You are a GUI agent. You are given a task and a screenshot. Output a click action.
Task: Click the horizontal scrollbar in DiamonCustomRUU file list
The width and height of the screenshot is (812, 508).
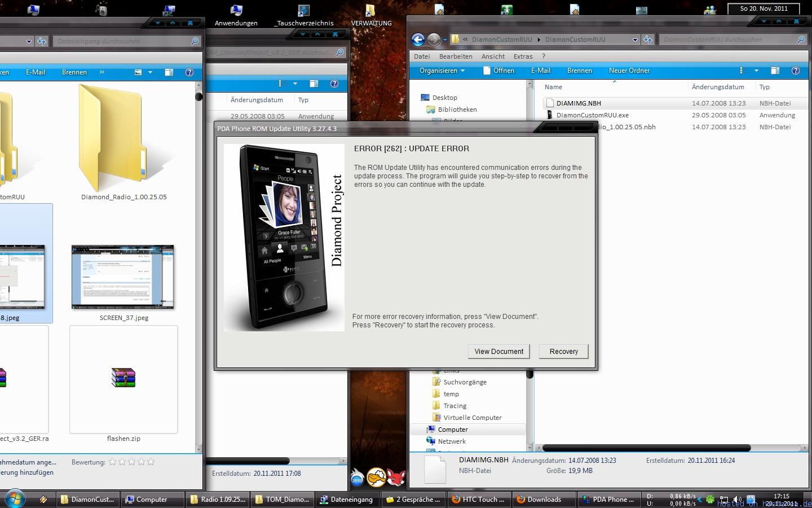646,448
